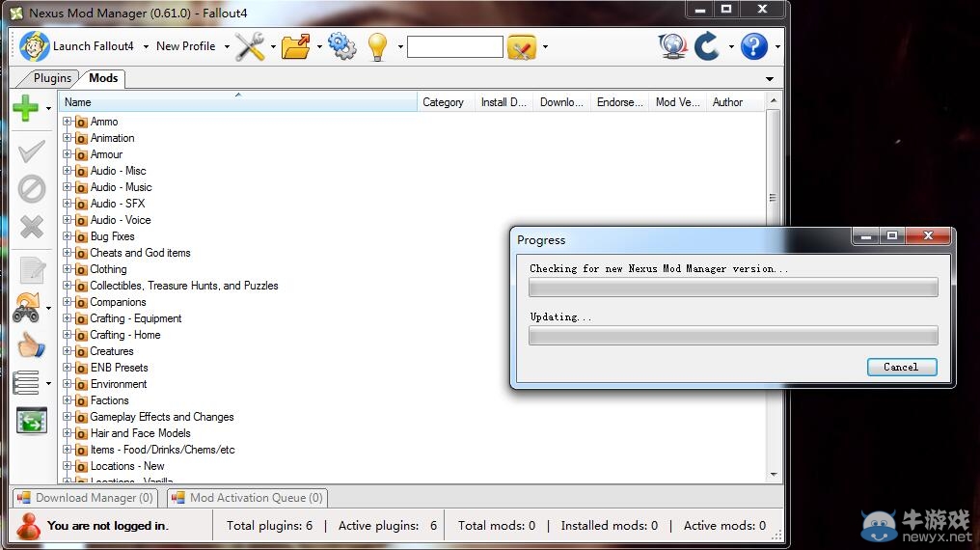This screenshot has height=550, width=980.
Task: Open the Mod Activation Queue (0) tab
Action: [249, 498]
